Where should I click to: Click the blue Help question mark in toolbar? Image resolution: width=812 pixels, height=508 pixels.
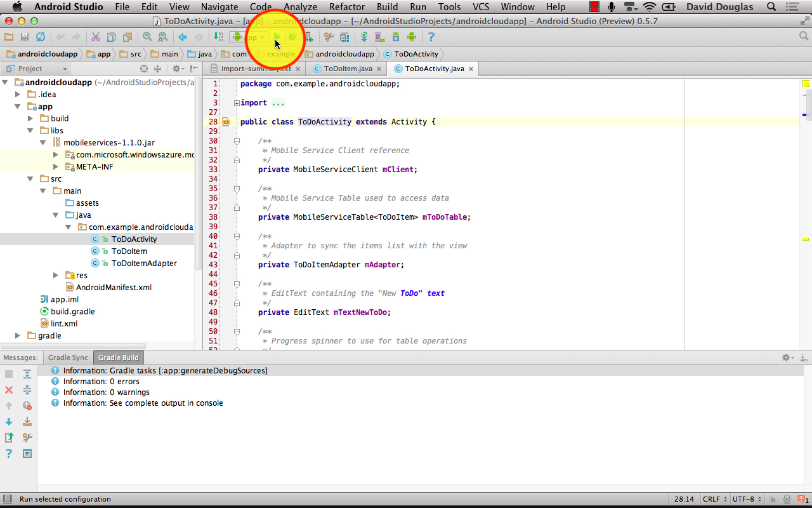431,37
